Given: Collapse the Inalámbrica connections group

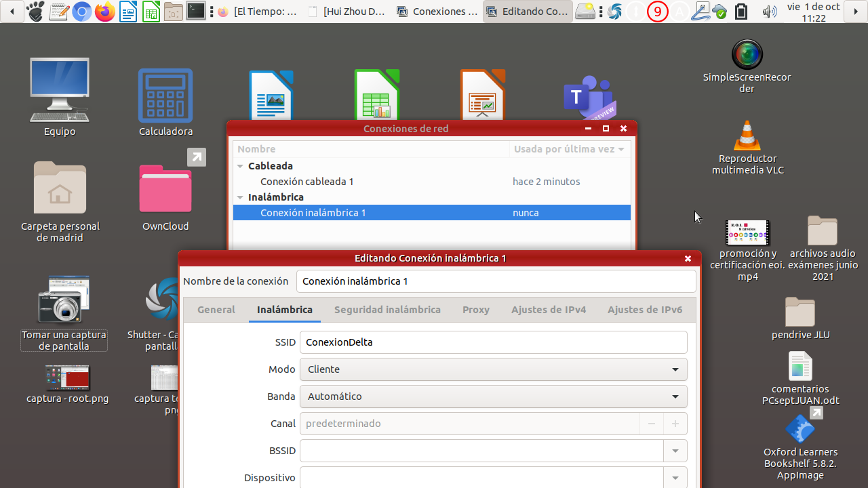Looking at the screenshot, I should (x=240, y=197).
